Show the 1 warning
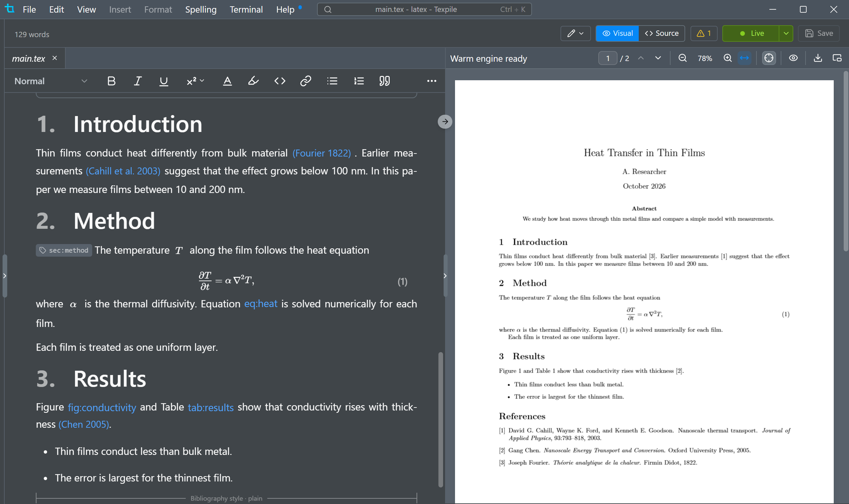 (704, 33)
